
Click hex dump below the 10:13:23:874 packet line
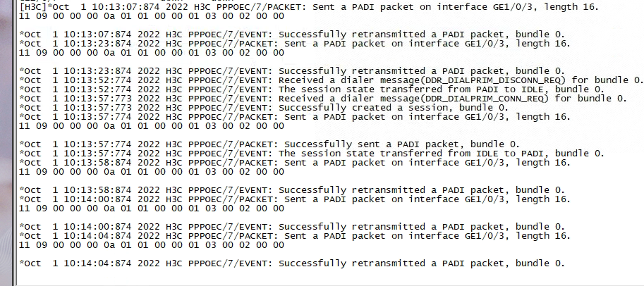151,51
